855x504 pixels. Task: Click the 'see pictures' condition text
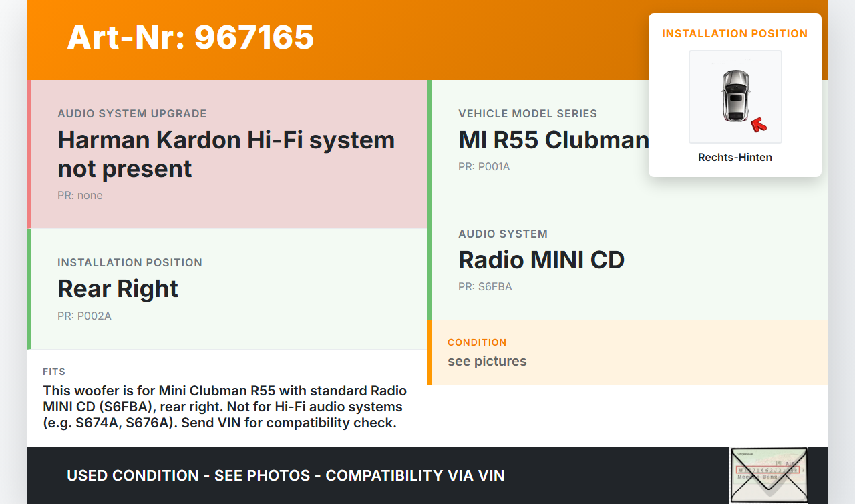(x=487, y=361)
